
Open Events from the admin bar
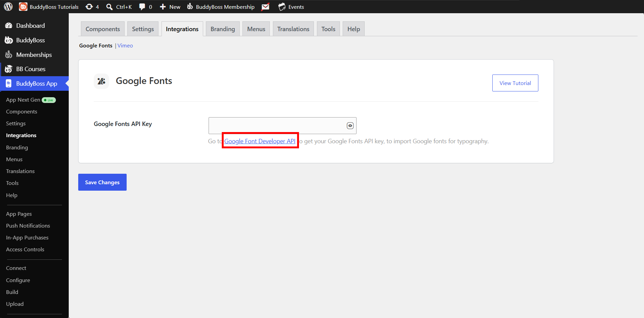[x=291, y=7]
